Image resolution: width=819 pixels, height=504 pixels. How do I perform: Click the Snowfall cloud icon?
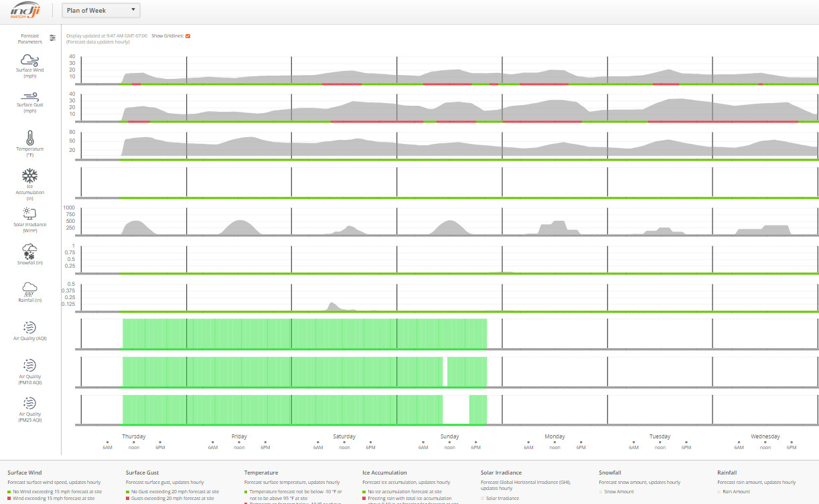click(30, 251)
